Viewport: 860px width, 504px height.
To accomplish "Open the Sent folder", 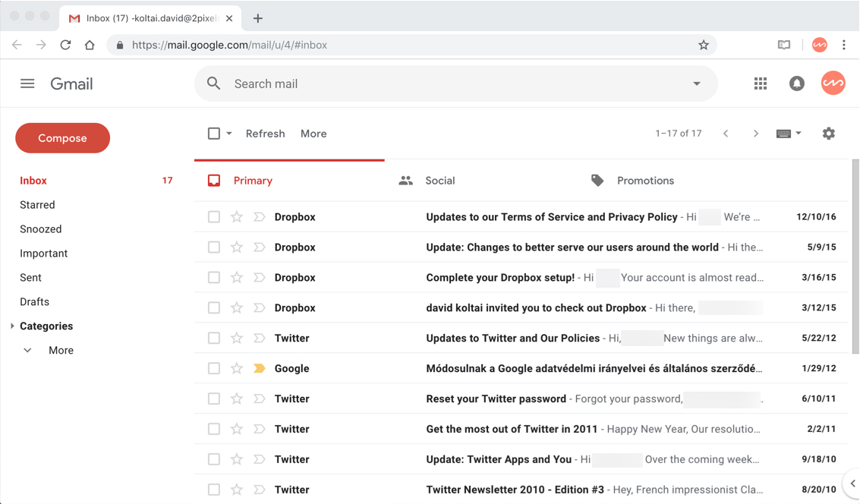I will point(30,278).
